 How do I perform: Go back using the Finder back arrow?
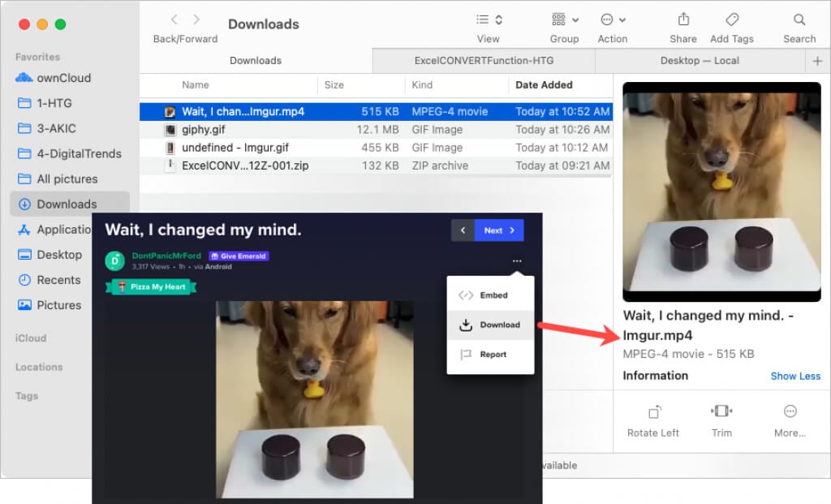174,19
